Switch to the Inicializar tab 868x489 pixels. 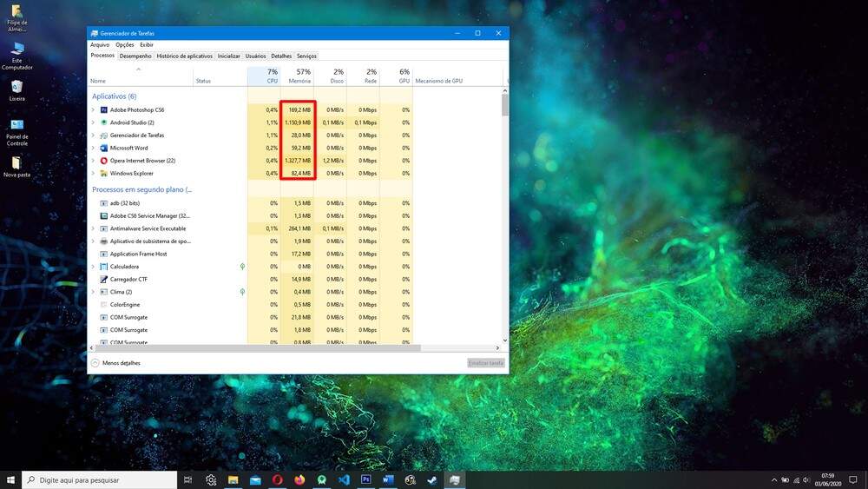pos(228,56)
